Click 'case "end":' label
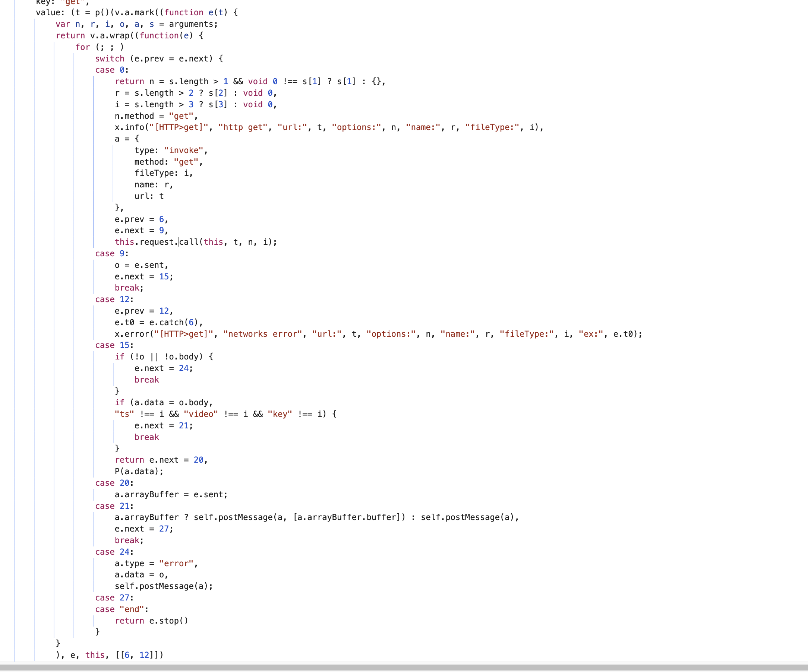 [121, 609]
